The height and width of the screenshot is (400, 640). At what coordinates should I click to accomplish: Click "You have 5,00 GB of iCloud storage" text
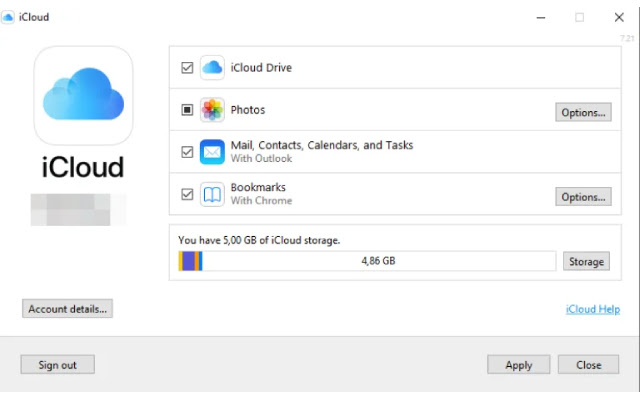pos(259,240)
